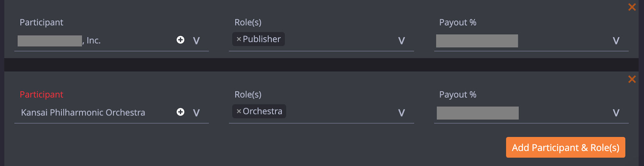
Task: Click the plus icon beside the Inc. participant
Action: point(180,40)
